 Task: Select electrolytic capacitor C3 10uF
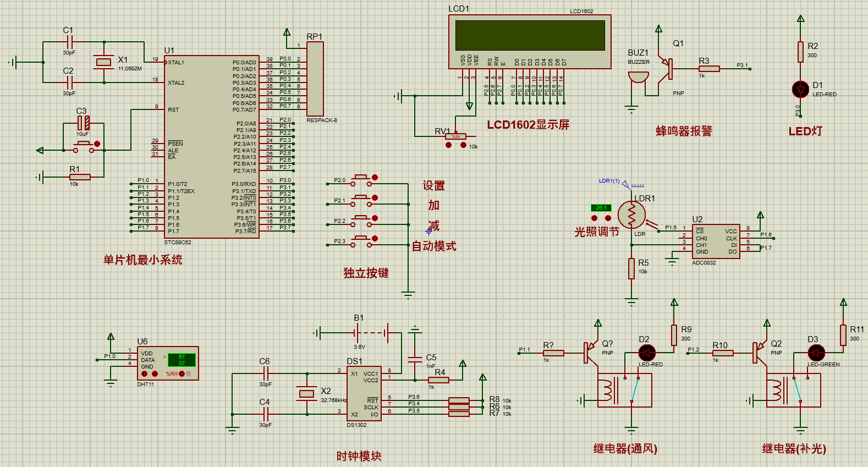pyautogui.click(x=84, y=123)
